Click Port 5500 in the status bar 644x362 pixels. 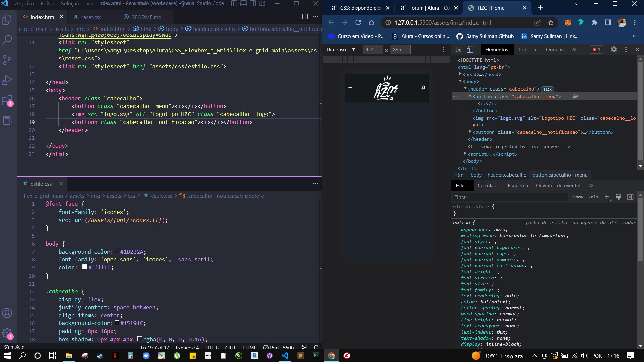[278, 347]
